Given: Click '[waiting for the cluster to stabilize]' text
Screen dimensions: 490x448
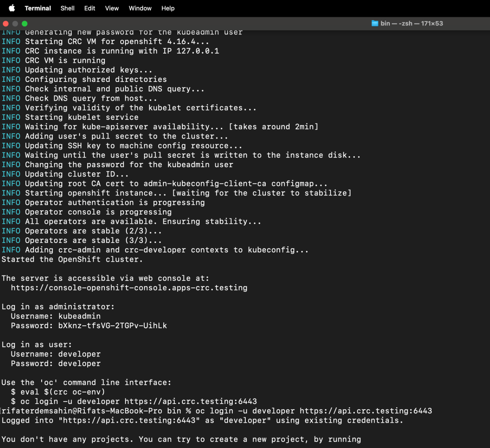Looking at the screenshot, I should [x=262, y=193].
